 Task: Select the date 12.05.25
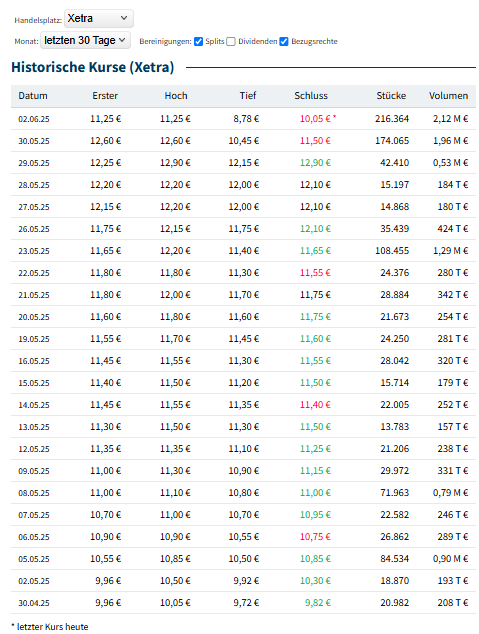pos(34,449)
